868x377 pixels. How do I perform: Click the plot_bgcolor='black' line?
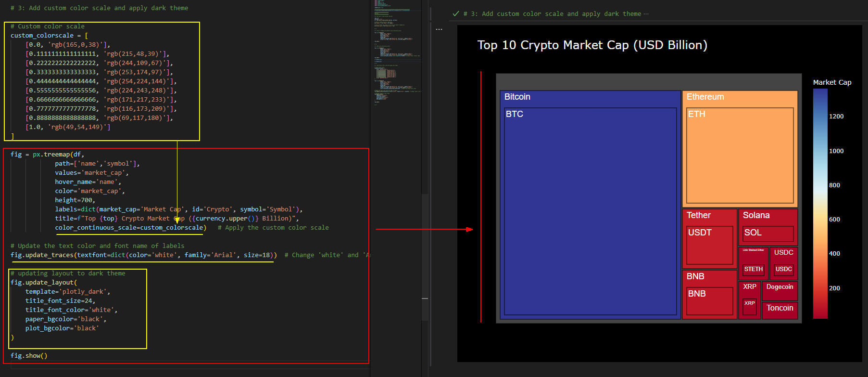62,328
